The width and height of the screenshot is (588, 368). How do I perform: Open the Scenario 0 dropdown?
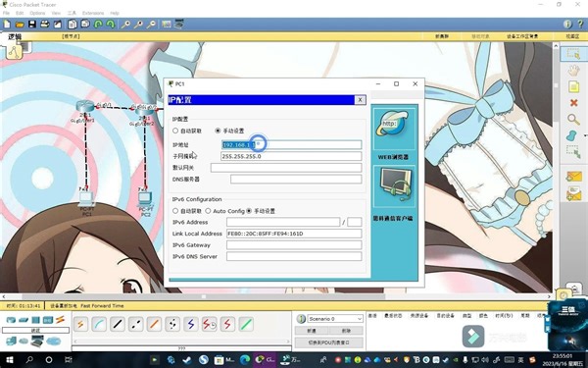click(335, 319)
